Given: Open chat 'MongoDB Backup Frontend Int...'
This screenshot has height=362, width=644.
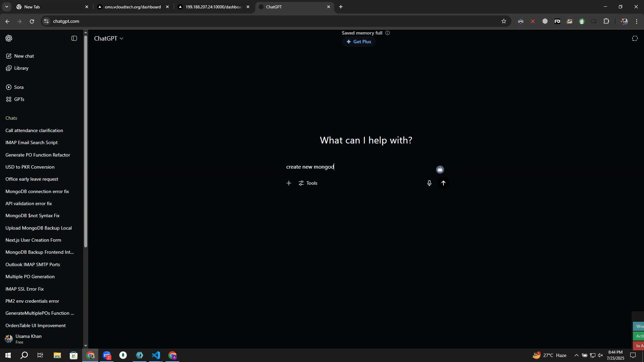Looking at the screenshot, I should pos(40,252).
